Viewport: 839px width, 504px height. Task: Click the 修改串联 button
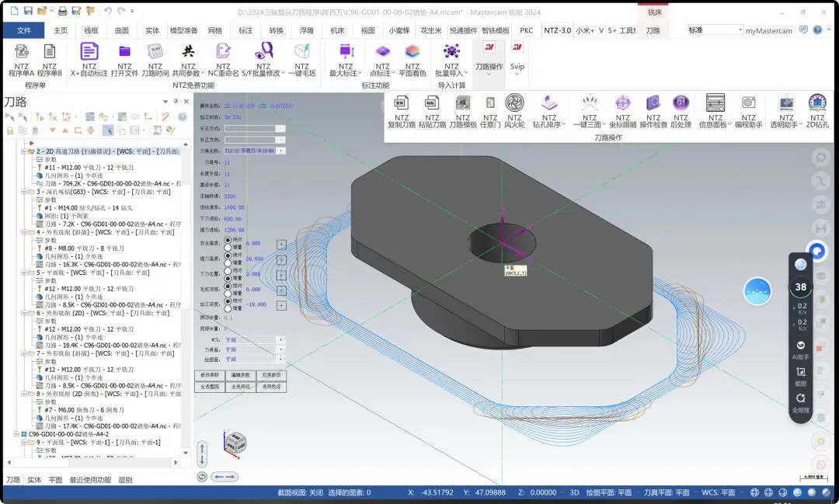209,375
